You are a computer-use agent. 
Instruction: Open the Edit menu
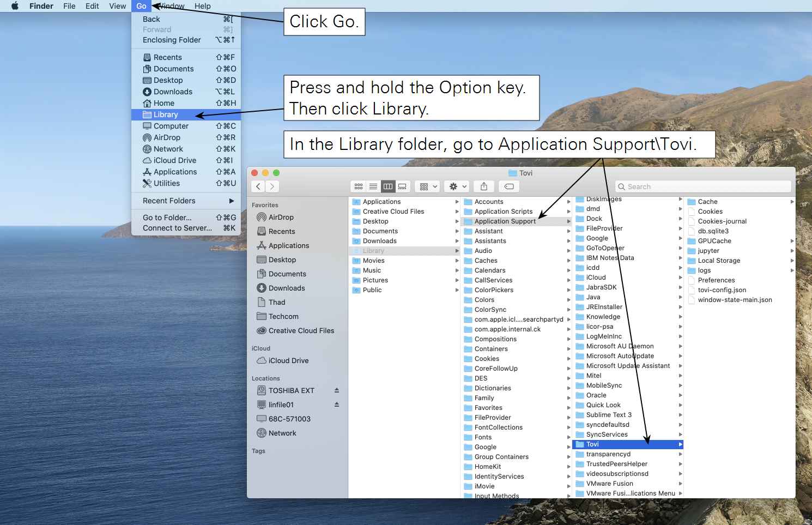pos(92,6)
